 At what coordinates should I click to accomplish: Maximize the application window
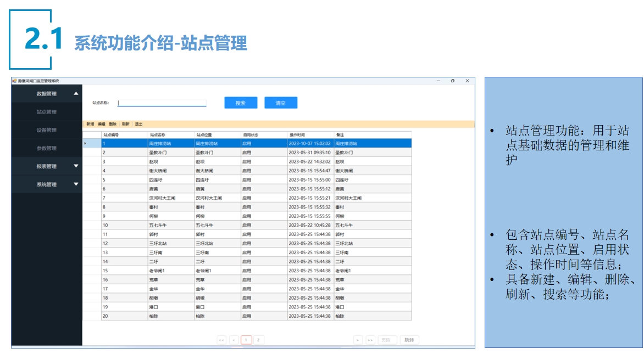(x=452, y=81)
